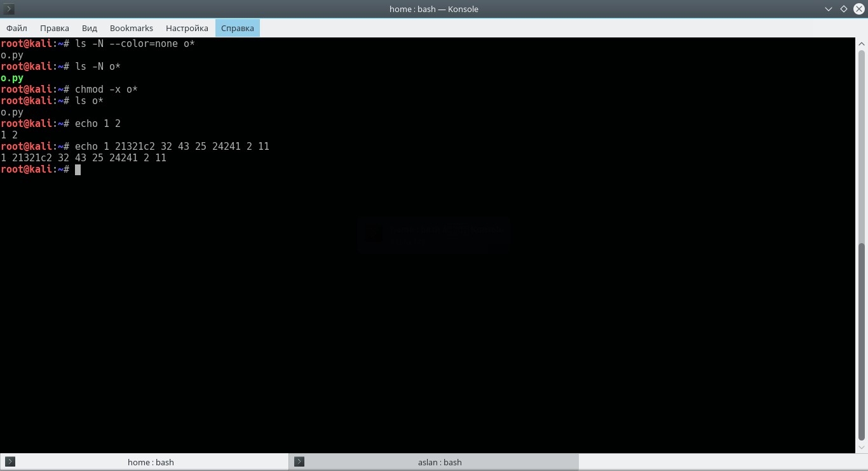Click the terminal icon on aslan : bash tab
This screenshot has width=868, height=471.
pyautogui.click(x=299, y=462)
